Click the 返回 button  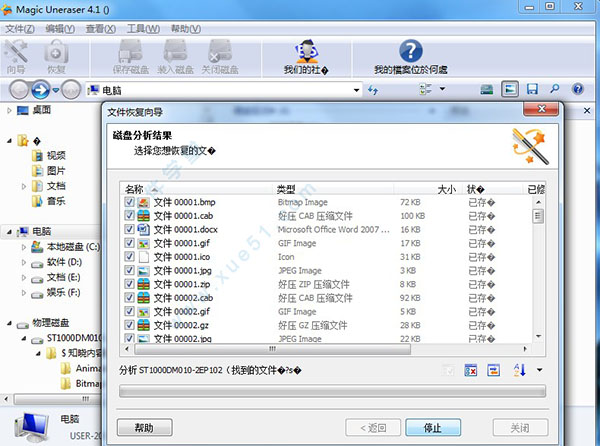(x=373, y=428)
